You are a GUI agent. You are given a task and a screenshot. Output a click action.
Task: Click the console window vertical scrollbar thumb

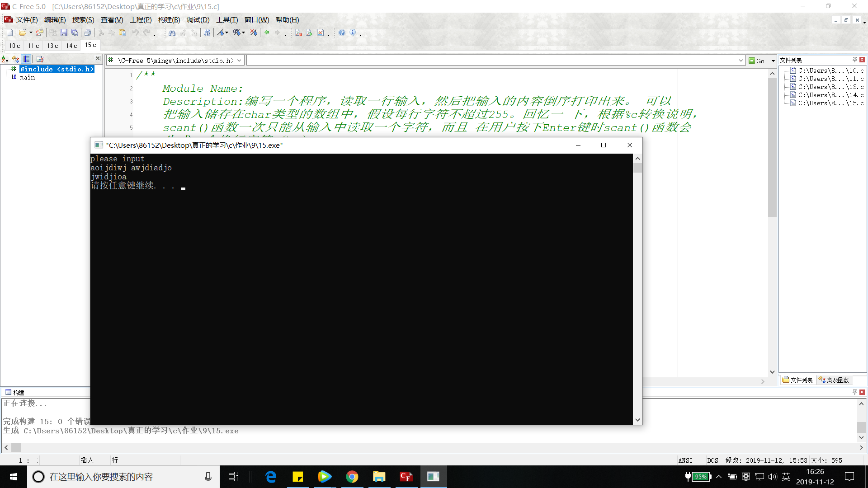coord(637,168)
